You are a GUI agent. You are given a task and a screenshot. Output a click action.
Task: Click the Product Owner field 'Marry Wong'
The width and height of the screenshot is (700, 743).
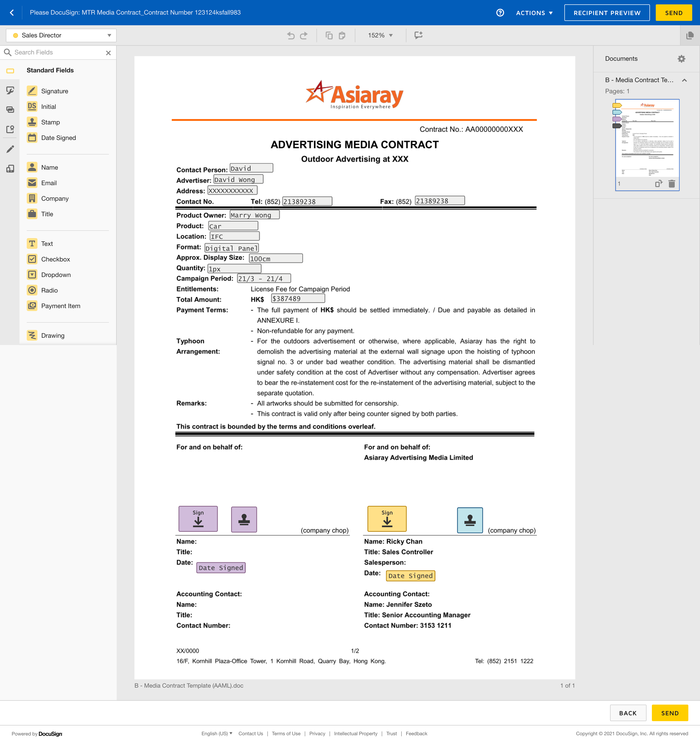coord(255,215)
